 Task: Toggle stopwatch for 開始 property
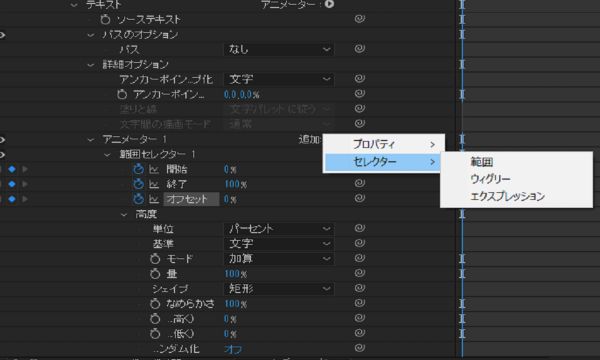coord(138,169)
